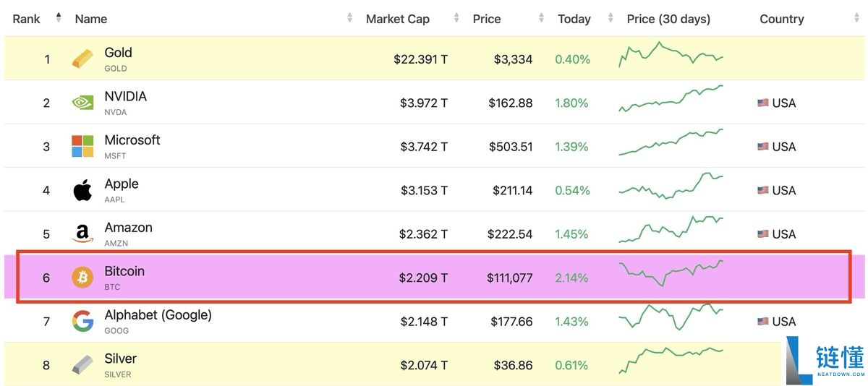
Task: Open the Alphabet (Google) link
Action: [158, 314]
